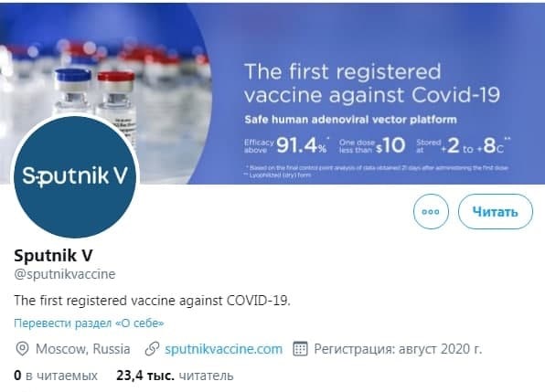The image size is (545, 392).
Task: Open the Sputnik V profile avatar
Action: pyautogui.click(x=75, y=177)
